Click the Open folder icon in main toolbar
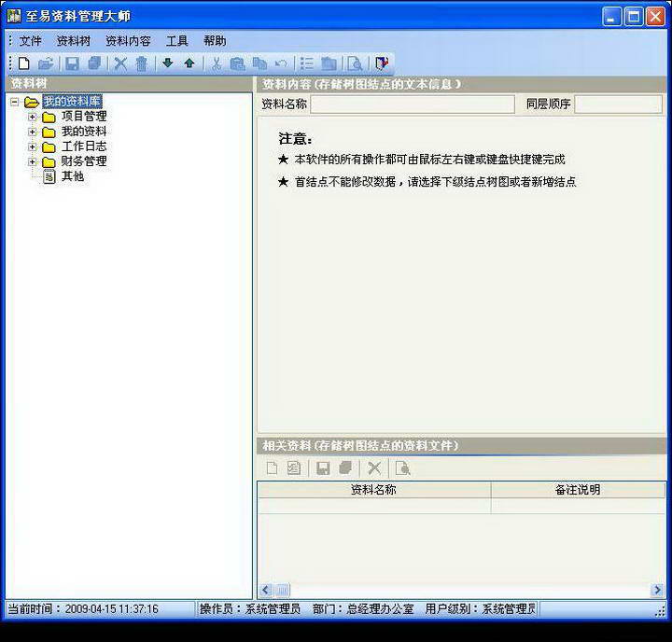The image size is (672, 642). (46, 63)
